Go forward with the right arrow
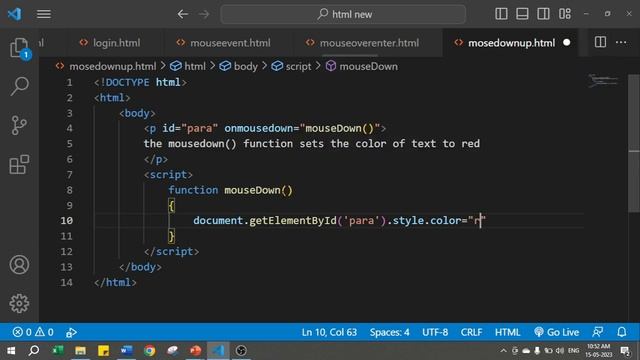 pos(204,14)
